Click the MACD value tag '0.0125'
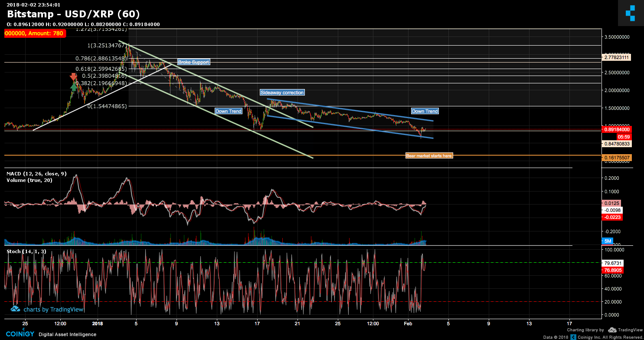 612,203
